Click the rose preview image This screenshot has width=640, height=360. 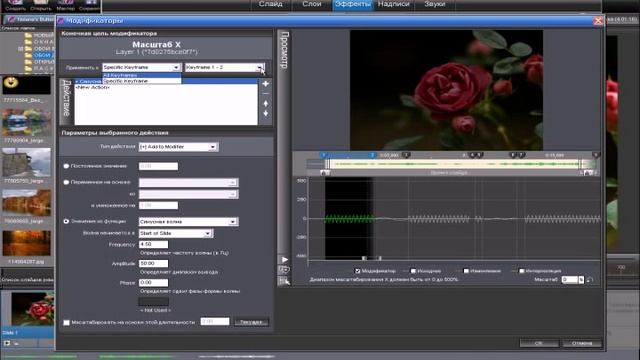[x=446, y=90]
